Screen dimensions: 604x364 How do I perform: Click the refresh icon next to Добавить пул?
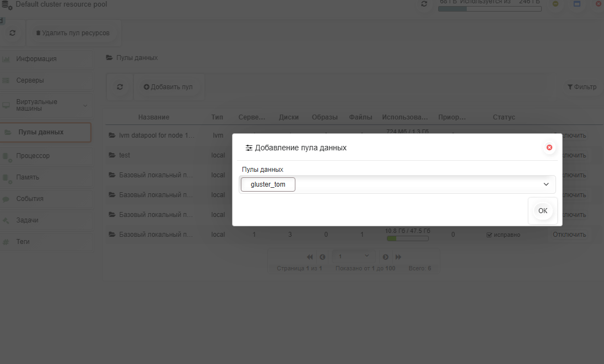(120, 87)
